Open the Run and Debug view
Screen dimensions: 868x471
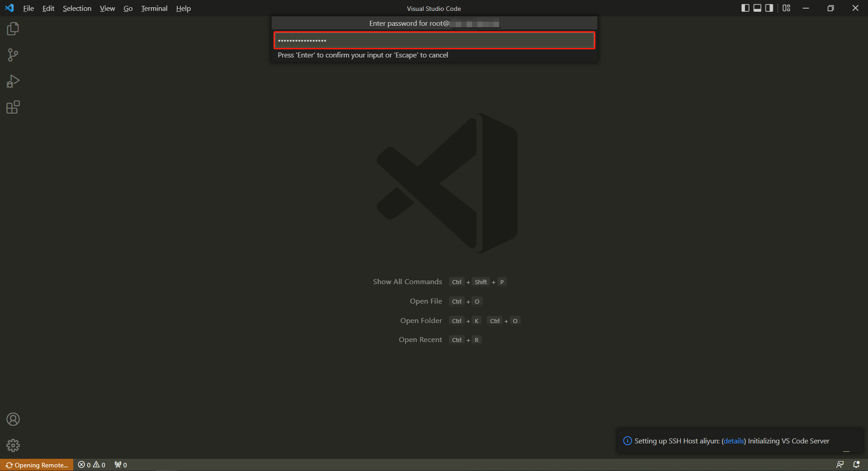(x=13, y=81)
